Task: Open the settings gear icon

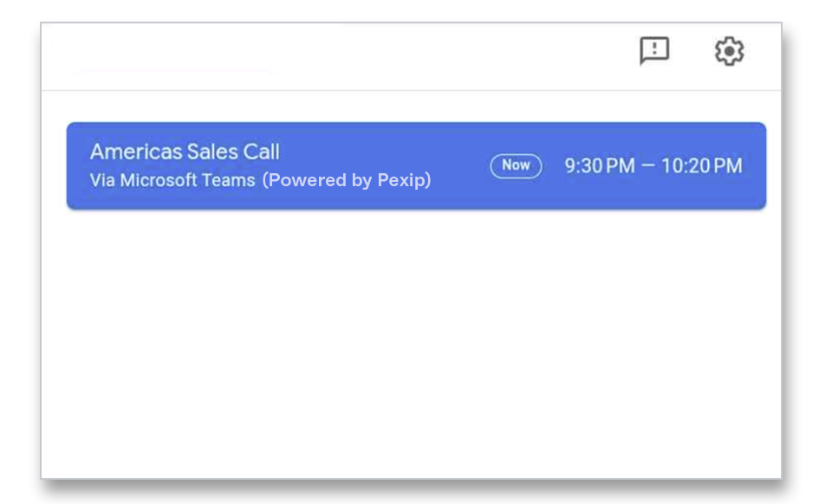Action: pos(729,51)
